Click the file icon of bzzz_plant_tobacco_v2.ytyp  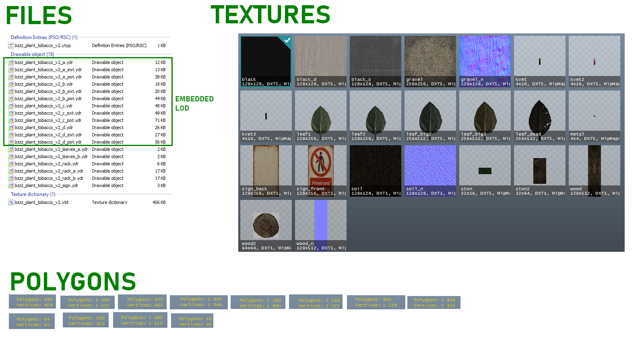11,45
